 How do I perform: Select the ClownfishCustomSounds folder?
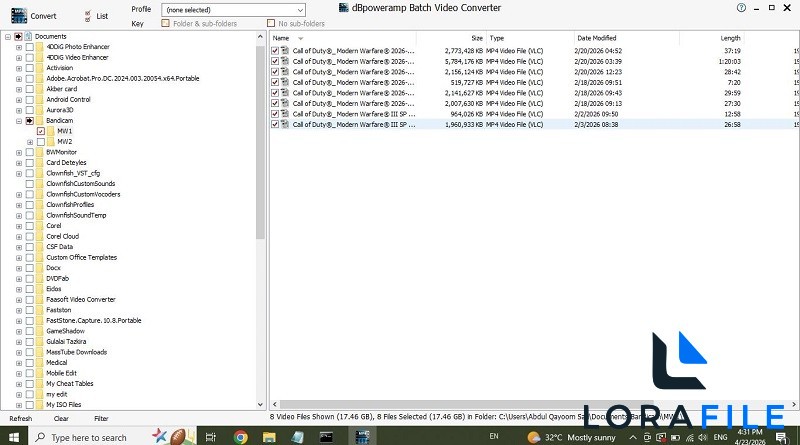[81, 184]
